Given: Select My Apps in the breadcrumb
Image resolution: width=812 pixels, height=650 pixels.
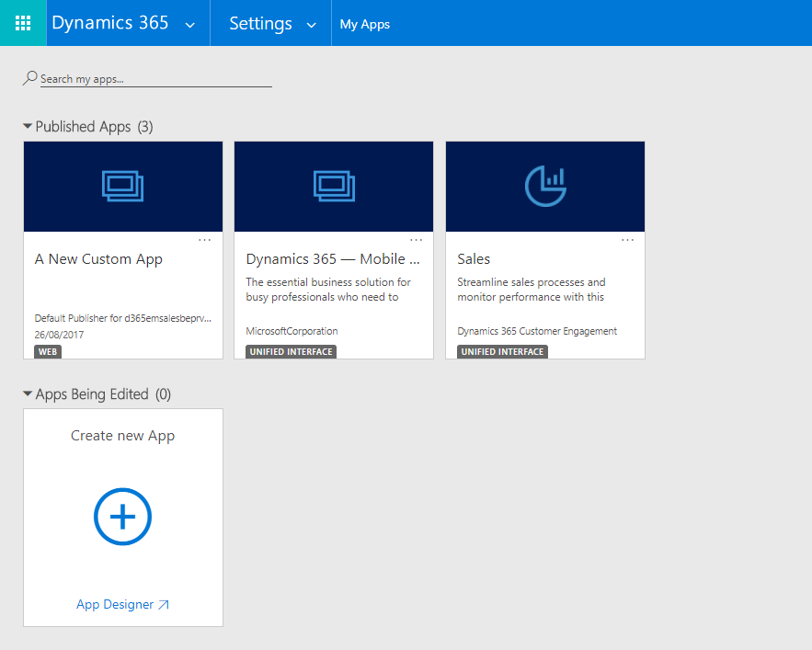Looking at the screenshot, I should tap(364, 24).
